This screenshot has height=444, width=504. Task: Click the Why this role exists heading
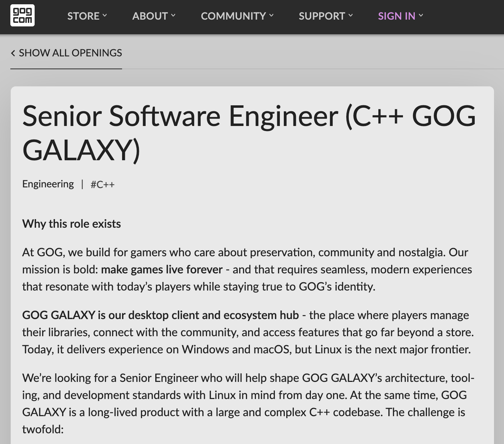coord(71,224)
